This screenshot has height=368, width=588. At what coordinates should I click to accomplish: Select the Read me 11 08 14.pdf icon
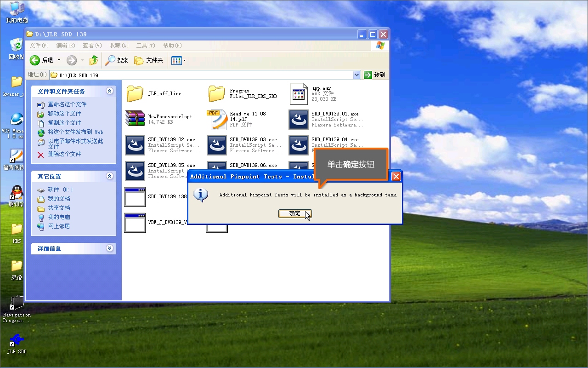(x=217, y=119)
